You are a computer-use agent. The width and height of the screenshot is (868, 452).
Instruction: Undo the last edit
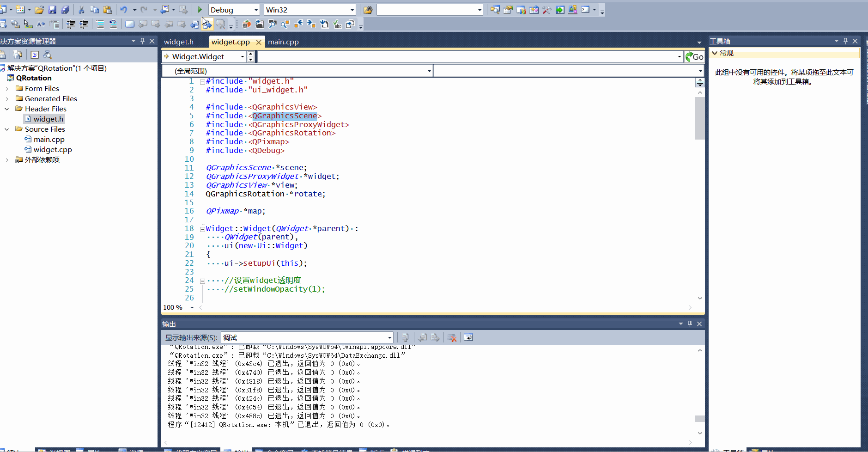pos(123,10)
